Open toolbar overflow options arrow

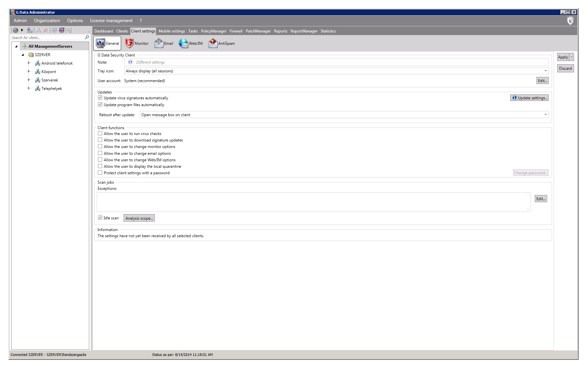pyautogui.click(x=89, y=32)
